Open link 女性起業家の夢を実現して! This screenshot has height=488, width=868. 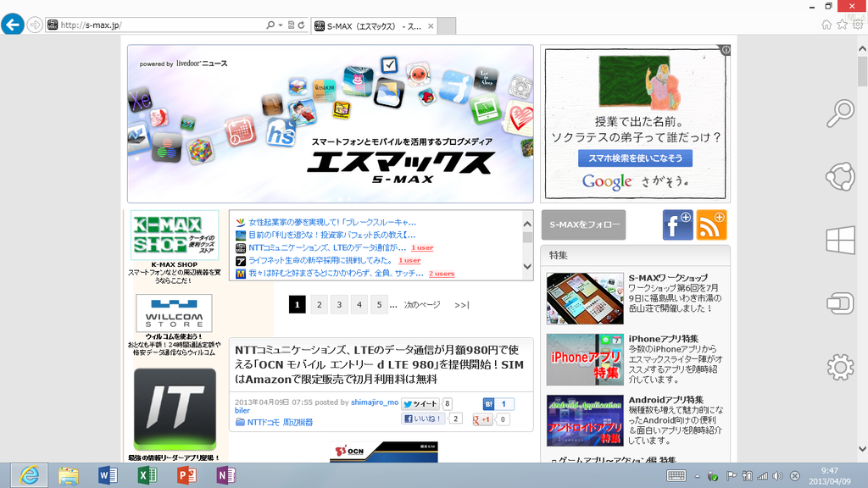tap(331, 222)
